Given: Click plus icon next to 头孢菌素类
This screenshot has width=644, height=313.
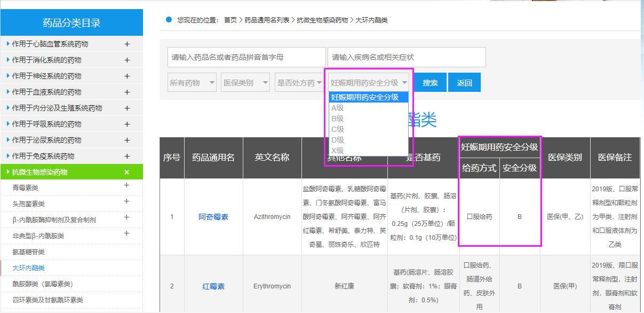Looking at the screenshot, I should coord(126,202).
